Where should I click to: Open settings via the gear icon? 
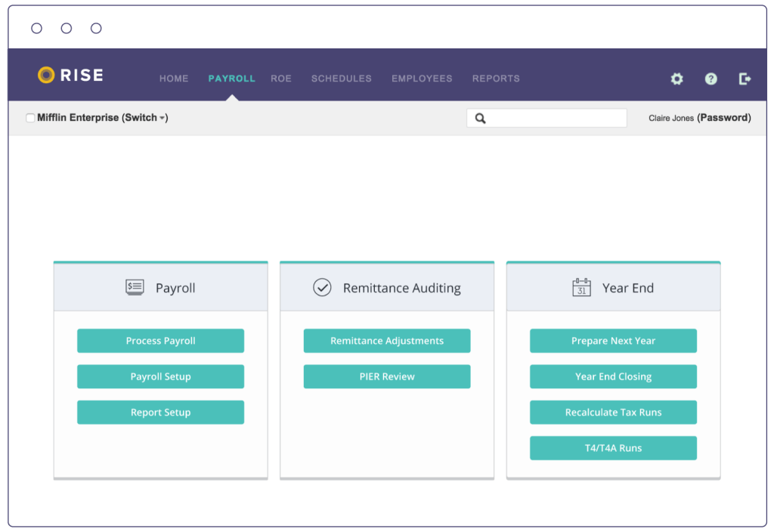[676, 79]
